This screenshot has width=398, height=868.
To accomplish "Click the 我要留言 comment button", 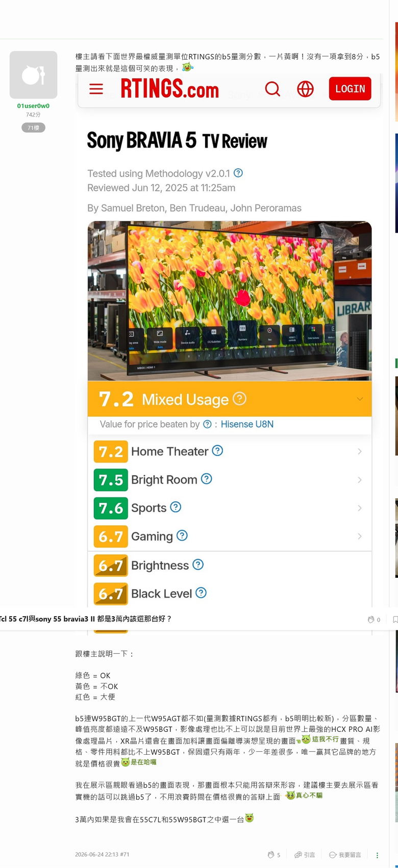I will (x=345, y=855).
